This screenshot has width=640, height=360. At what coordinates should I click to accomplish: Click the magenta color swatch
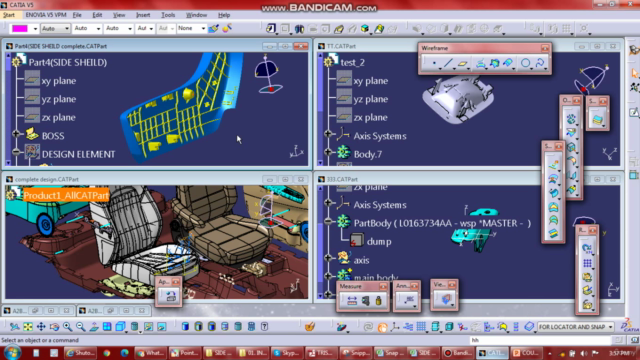pos(20,29)
